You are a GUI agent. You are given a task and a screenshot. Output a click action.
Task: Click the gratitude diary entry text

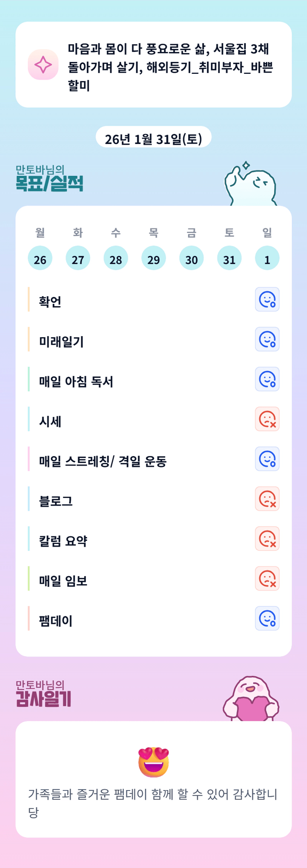[153, 803]
